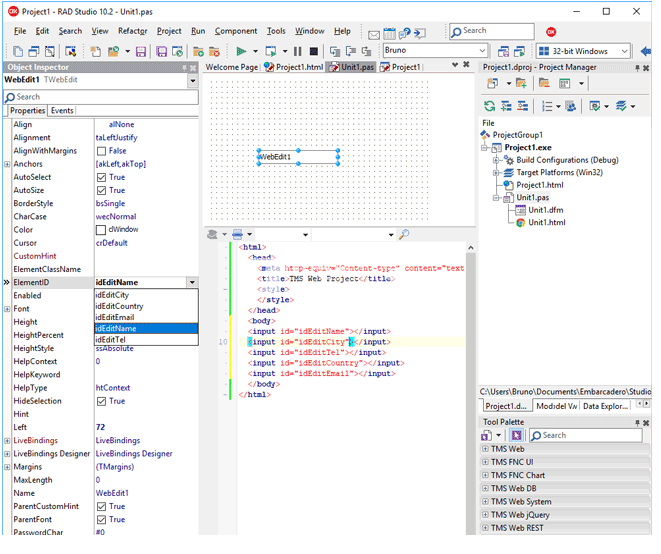Select idEditEmail from the dropdown list
Image resolution: width=661 pixels, height=554 pixels.
(146, 317)
